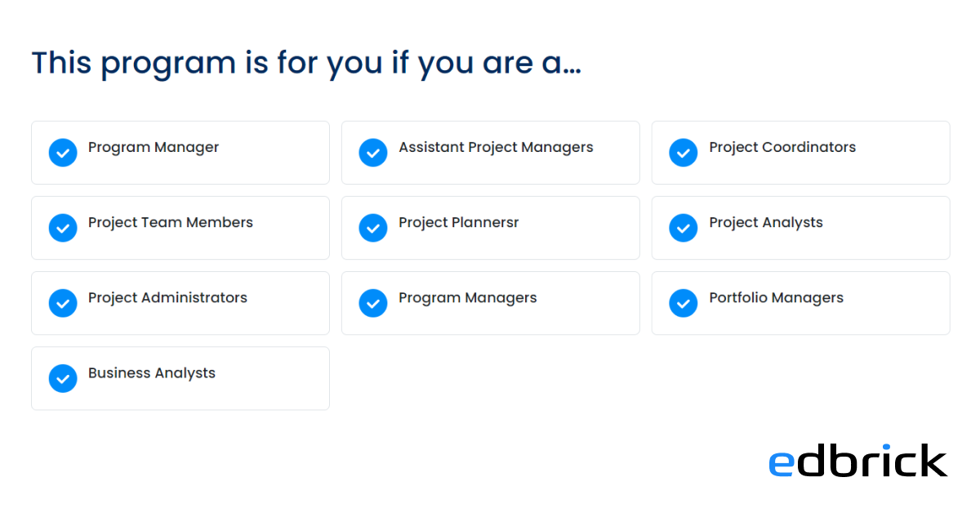
Task: Select the Program Manager text label
Action: 154,148
